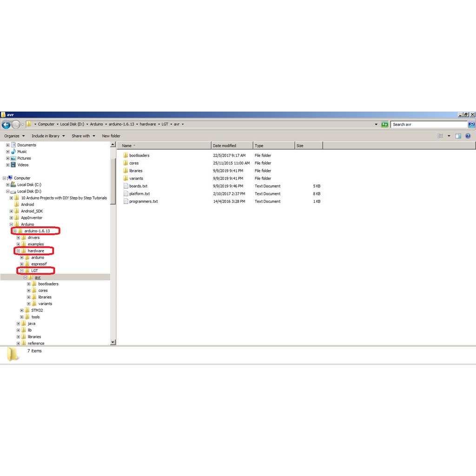This screenshot has height=476, width=476.
Task: Click in the Search avr field
Action: point(428,125)
